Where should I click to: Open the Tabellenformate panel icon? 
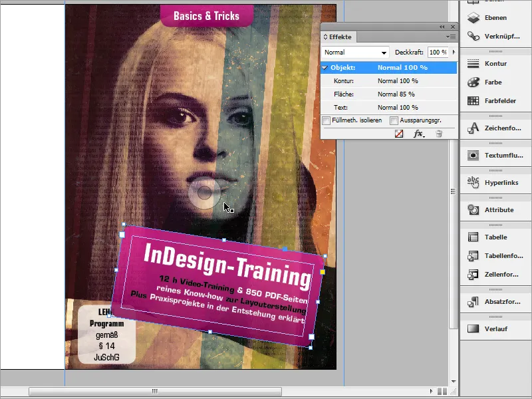473,256
